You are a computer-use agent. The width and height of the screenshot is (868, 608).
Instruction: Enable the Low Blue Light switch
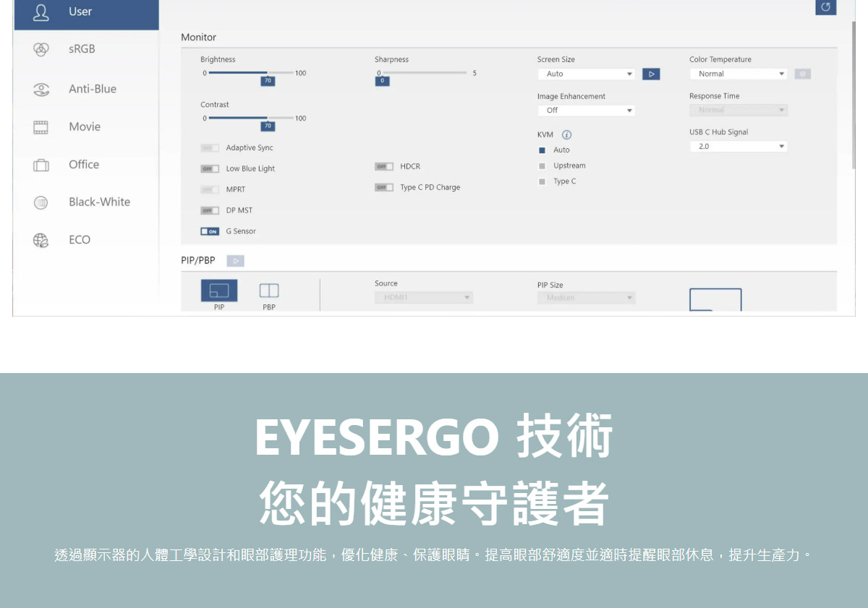pos(210,168)
